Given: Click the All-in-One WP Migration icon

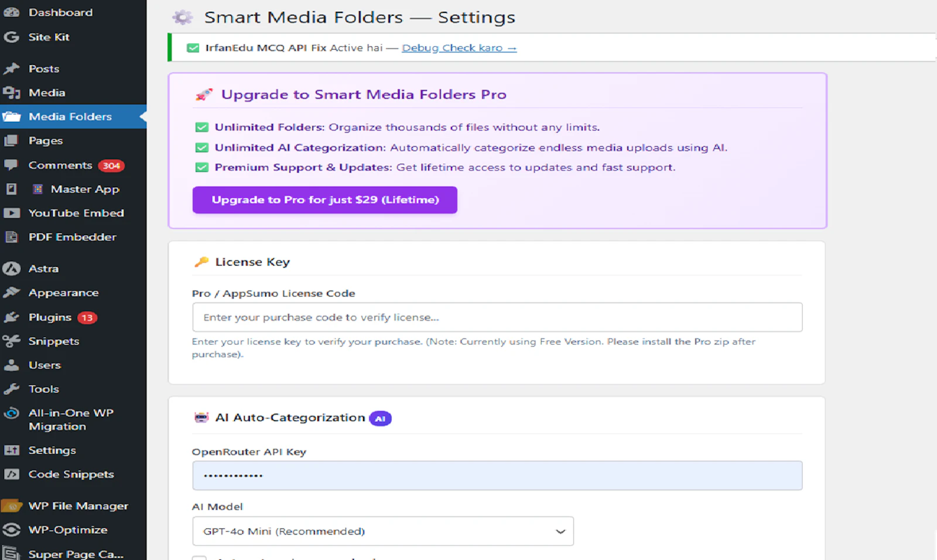Looking at the screenshot, I should [11, 413].
